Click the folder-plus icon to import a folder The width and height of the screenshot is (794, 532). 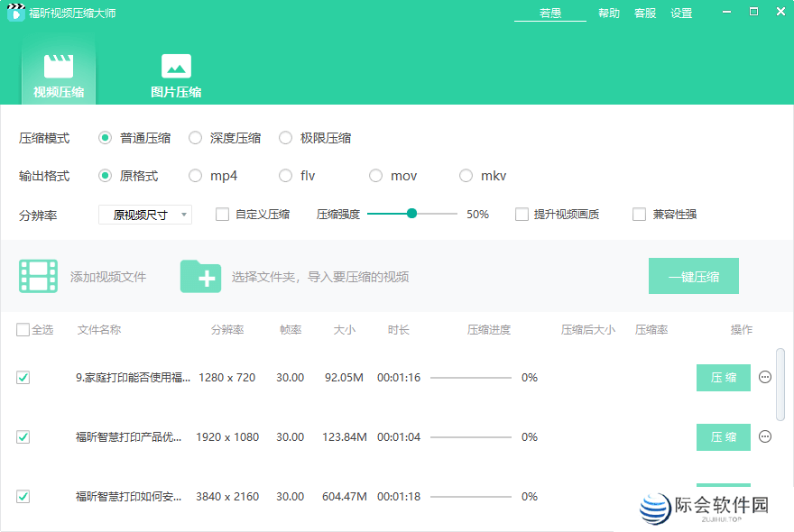click(200, 276)
